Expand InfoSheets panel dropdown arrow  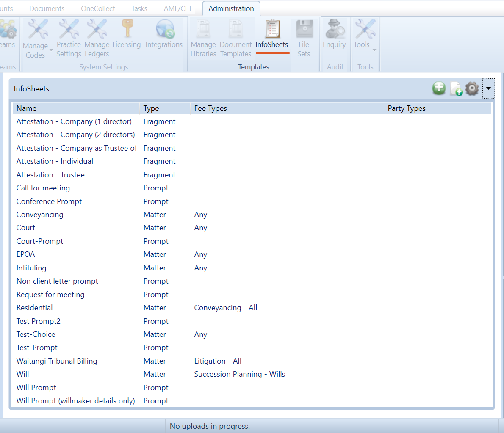[x=488, y=88]
